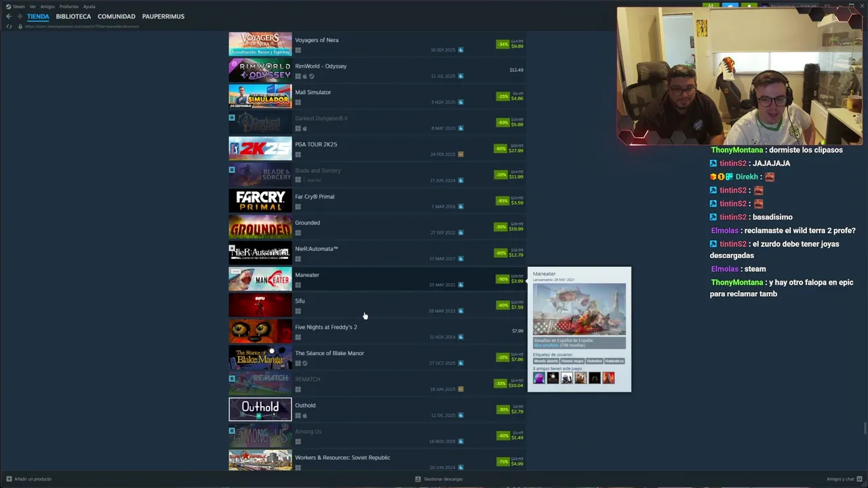Click the Violentos tag in Maneater popup
The width and height of the screenshot is (868, 488).
(x=594, y=361)
